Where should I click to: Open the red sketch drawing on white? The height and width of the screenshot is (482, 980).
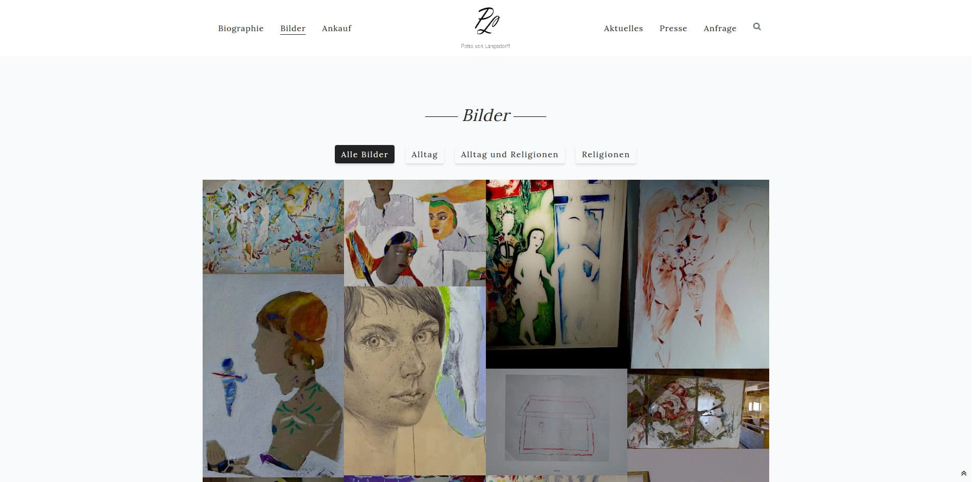698,274
